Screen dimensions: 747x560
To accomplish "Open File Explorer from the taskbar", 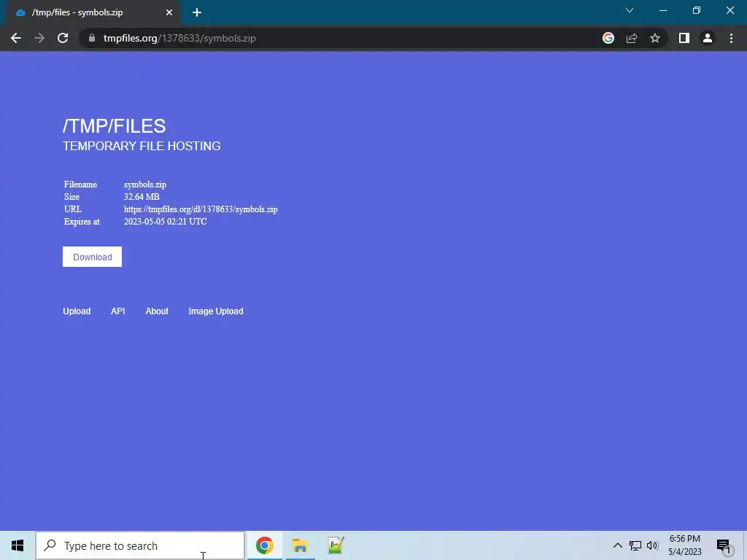I will pos(300,545).
